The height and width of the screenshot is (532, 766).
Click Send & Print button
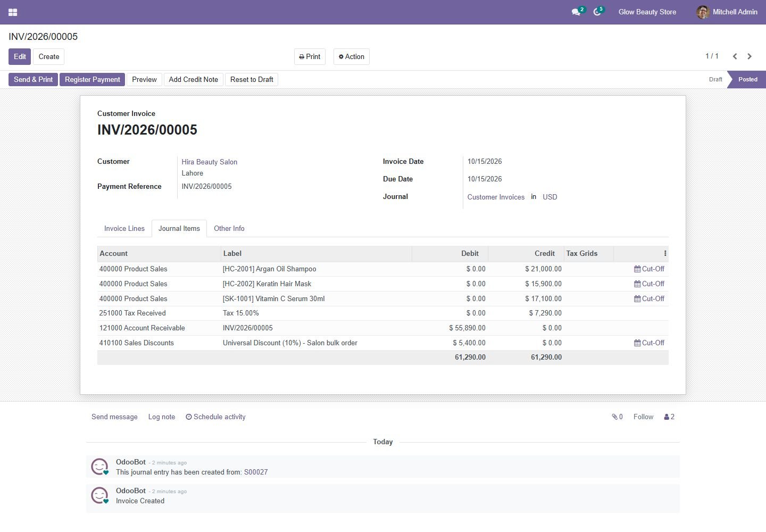pos(33,80)
